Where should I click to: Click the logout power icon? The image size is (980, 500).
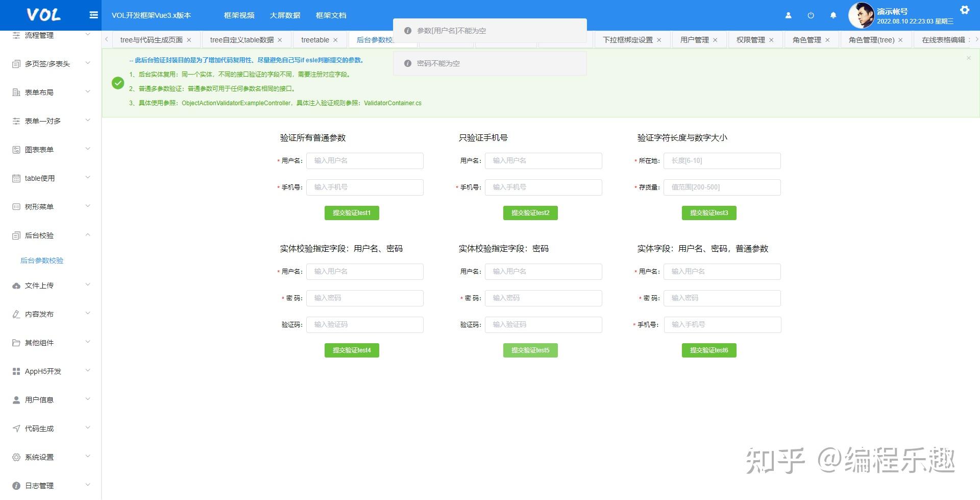click(x=811, y=15)
